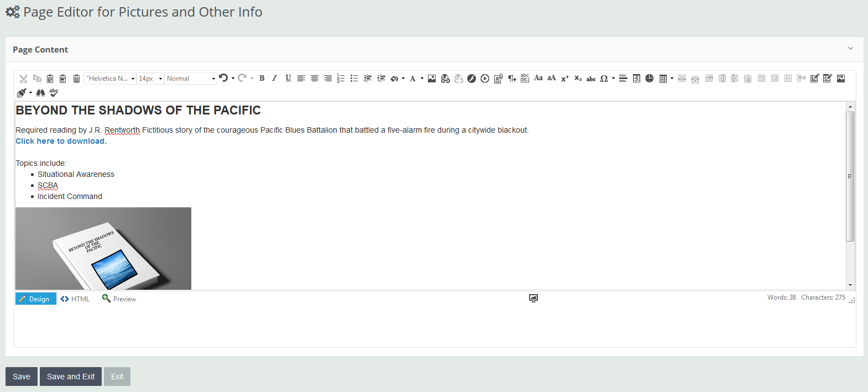The height and width of the screenshot is (392, 868).
Task: Run the spell check tool
Action: point(54,92)
